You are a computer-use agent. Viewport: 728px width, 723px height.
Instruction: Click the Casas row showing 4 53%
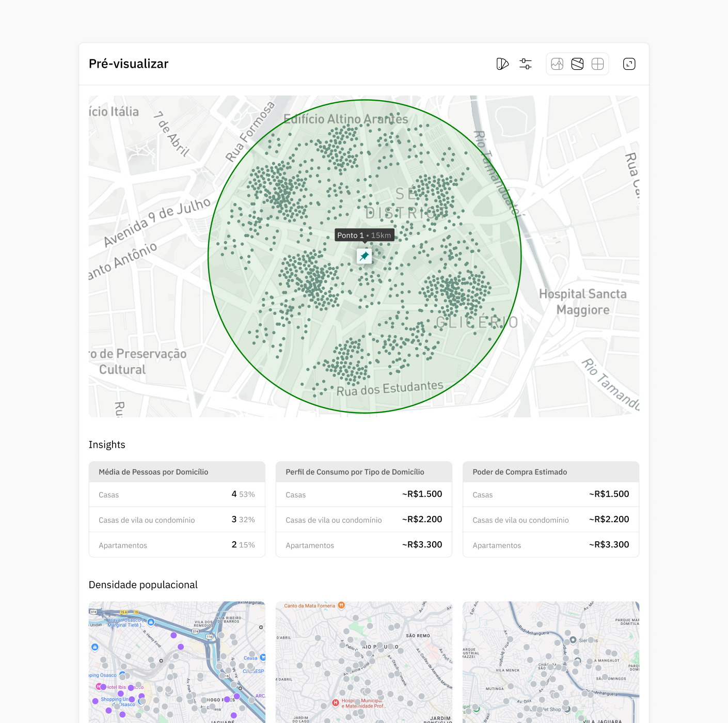coord(177,495)
